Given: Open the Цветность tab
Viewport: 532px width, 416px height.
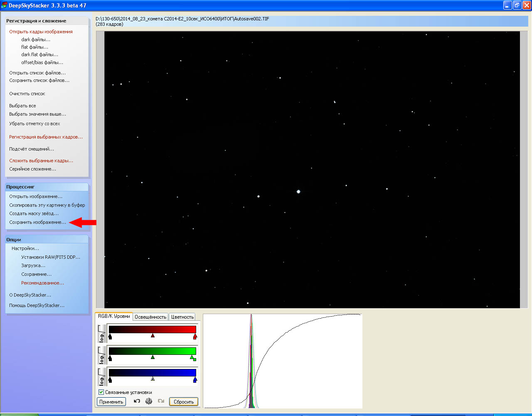Looking at the screenshot, I should click(182, 317).
